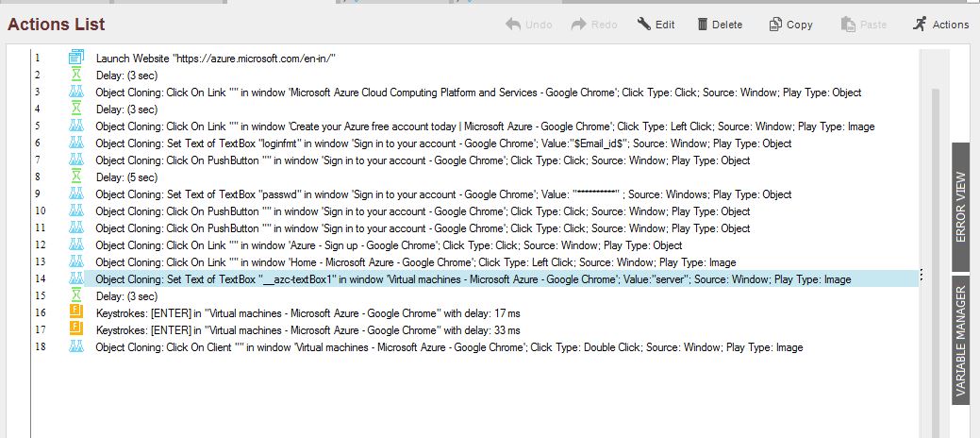The width and height of the screenshot is (980, 438).
Task: Click the Undo arrow icon
Action: pos(514,25)
